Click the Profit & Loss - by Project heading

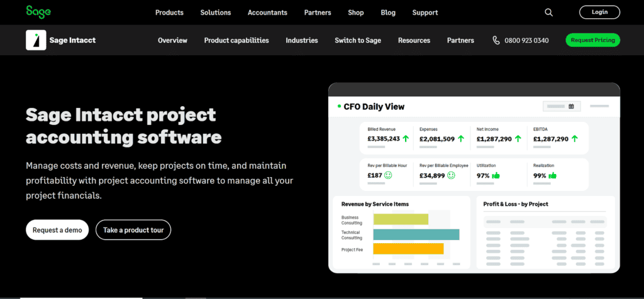click(x=516, y=204)
